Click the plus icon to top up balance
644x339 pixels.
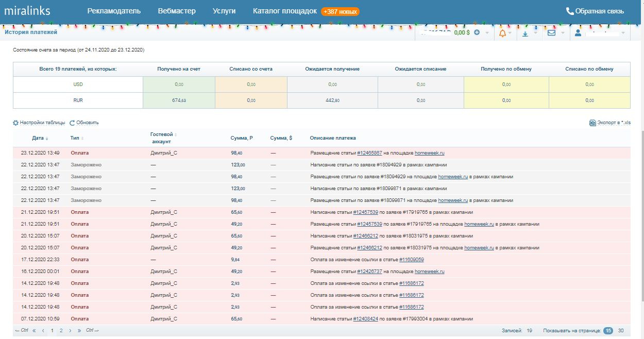(477, 32)
